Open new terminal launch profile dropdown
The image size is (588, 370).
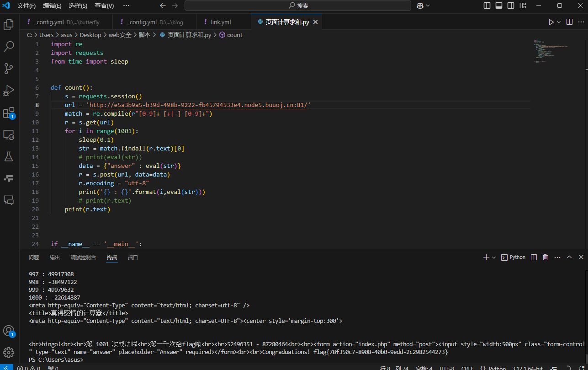point(494,257)
